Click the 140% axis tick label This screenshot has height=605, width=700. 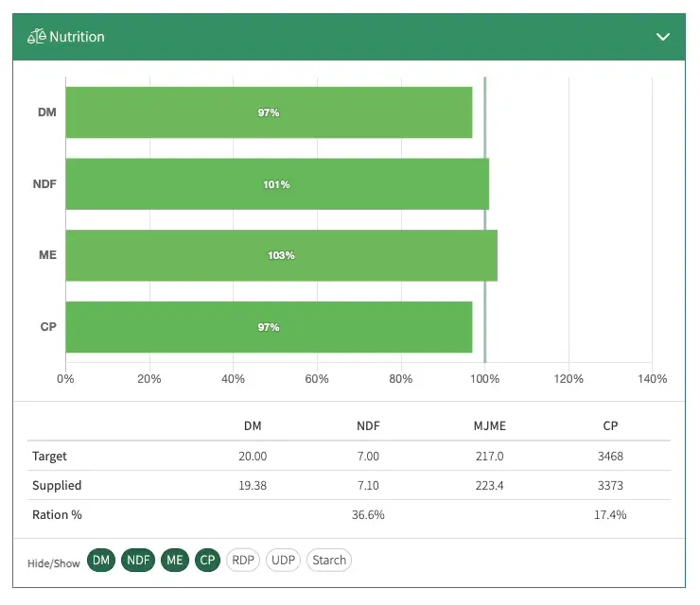(x=653, y=379)
